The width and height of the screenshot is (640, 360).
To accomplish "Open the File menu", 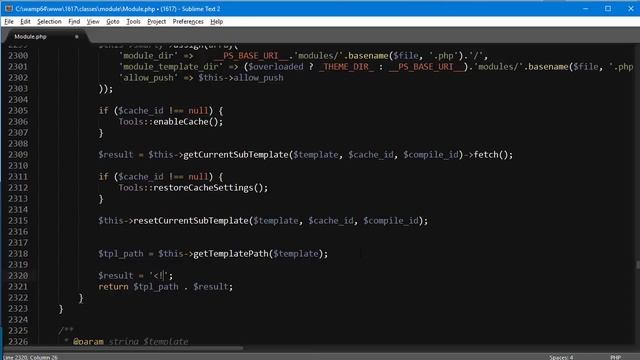I will [9, 22].
